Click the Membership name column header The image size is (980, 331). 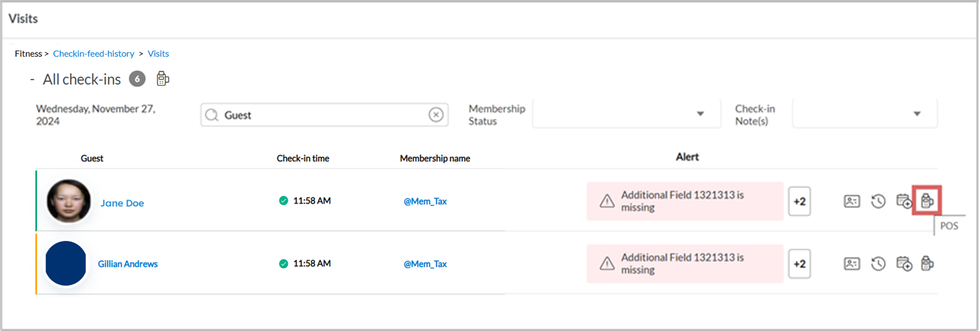[x=435, y=158]
